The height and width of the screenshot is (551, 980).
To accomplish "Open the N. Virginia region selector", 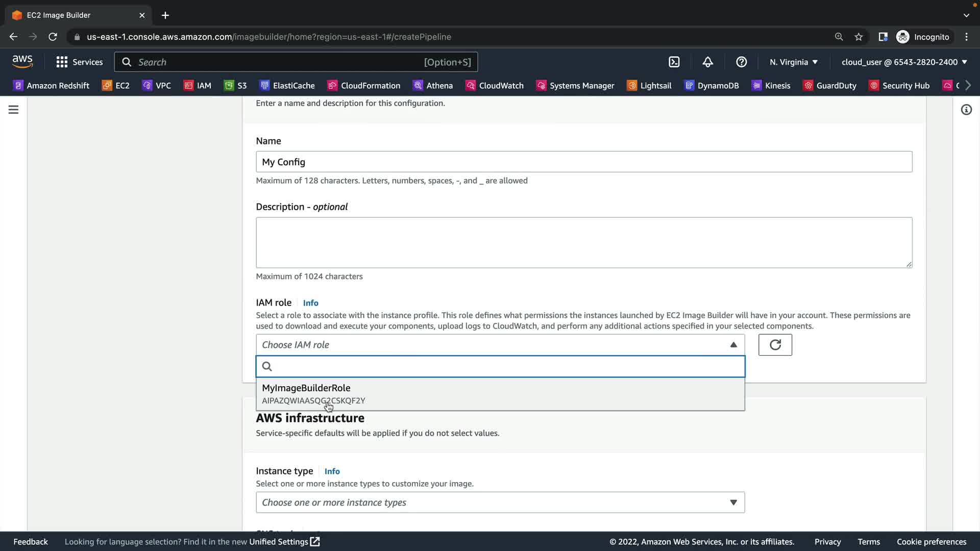I will (793, 62).
